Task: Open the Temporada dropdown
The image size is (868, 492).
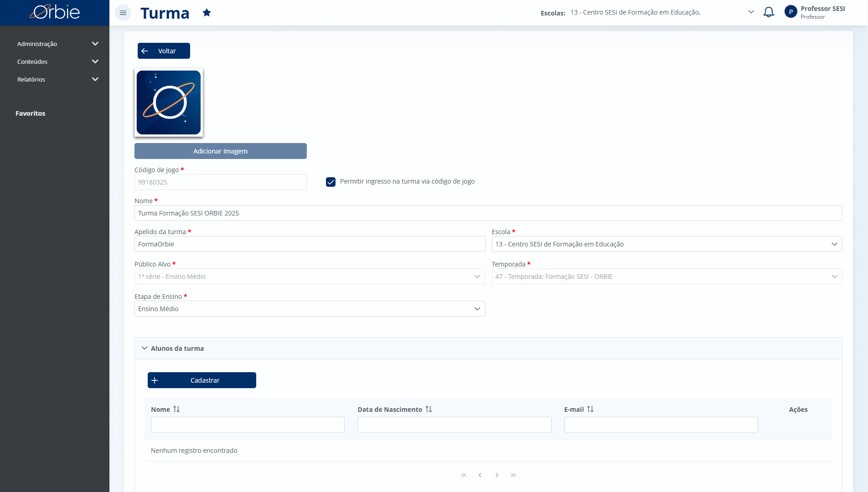Action: tap(666, 277)
